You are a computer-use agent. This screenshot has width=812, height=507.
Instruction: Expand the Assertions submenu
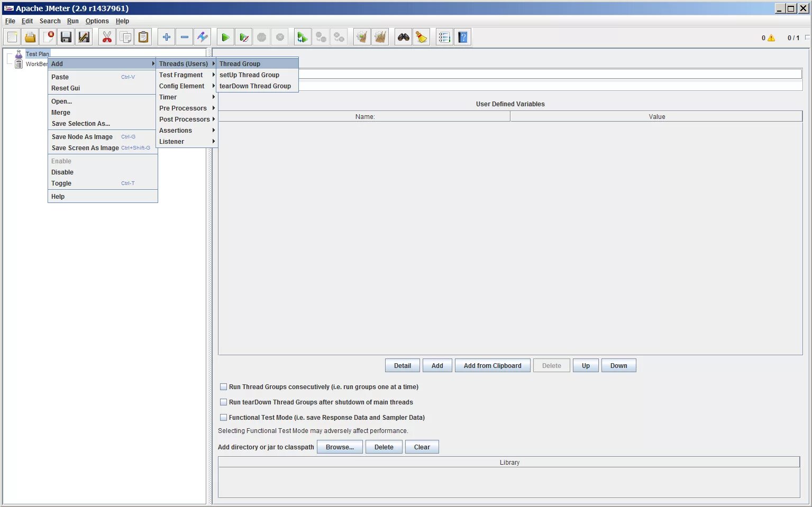click(x=187, y=131)
